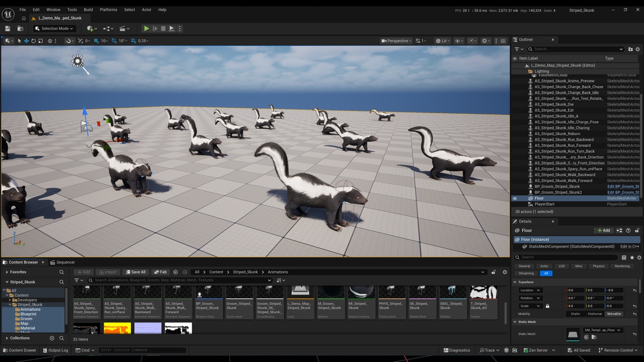This screenshot has height=362, width=644.
Task: Click the Static Mesh thumbnail preview
Action: (573, 334)
